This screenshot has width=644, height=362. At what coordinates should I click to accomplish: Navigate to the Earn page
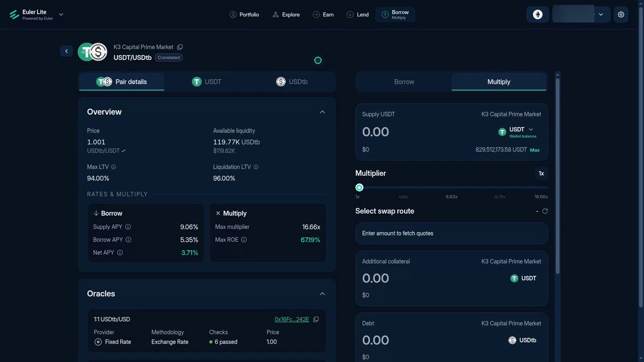[x=323, y=14]
